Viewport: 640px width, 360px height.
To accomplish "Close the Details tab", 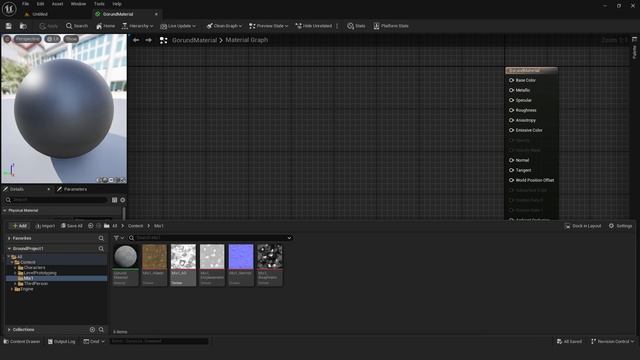I will point(49,189).
